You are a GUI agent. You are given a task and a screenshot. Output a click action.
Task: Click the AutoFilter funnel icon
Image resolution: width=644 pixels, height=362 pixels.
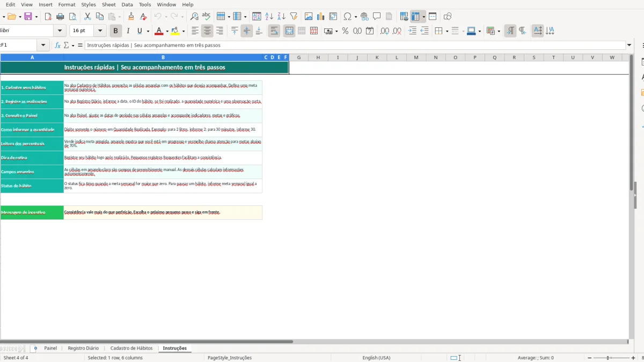(x=294, y=17)
